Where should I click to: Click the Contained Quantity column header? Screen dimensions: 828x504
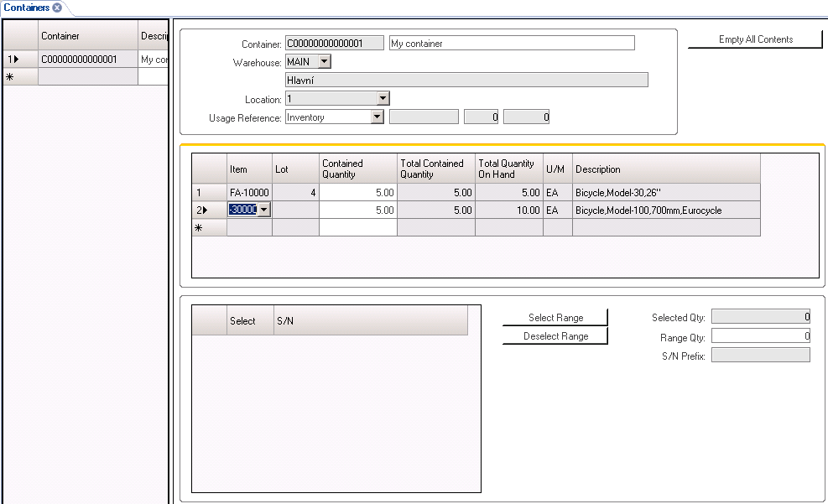358,169
